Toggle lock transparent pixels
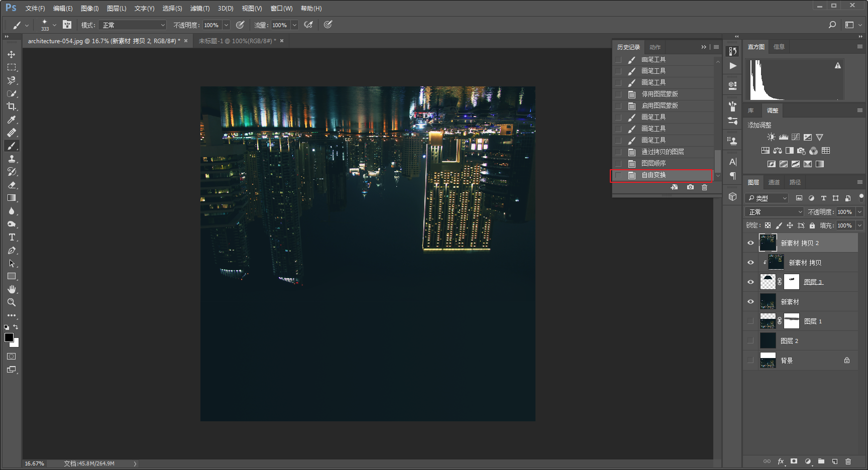This screenshot has height=470, width=868. click(x=768, y=225)
